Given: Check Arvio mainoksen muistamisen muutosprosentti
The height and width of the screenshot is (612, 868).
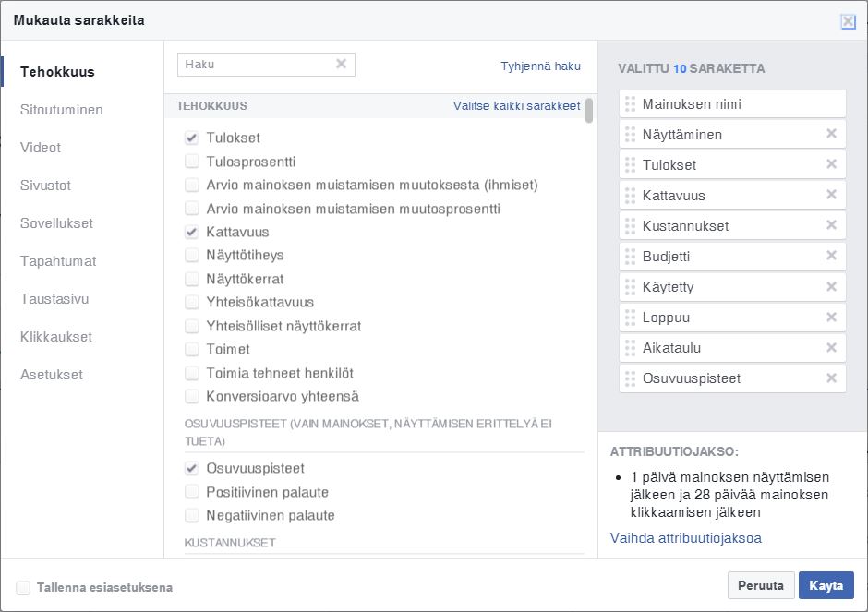Looking at the screenshot, I should 191,209.
